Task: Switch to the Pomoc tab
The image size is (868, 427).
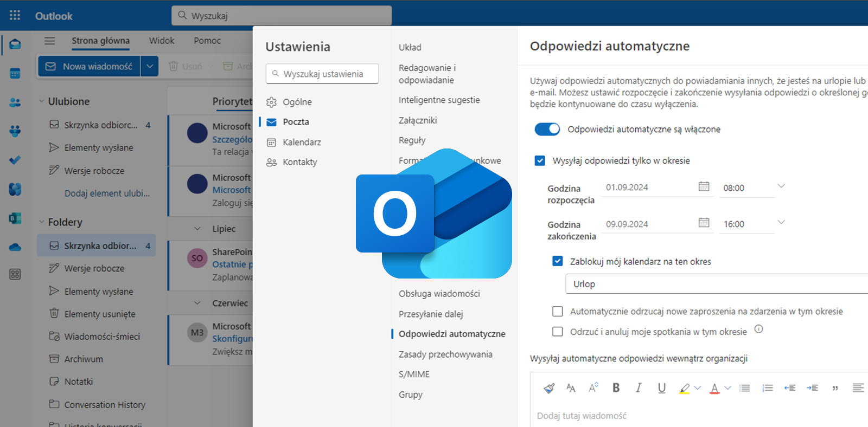Action: point(207,41)
